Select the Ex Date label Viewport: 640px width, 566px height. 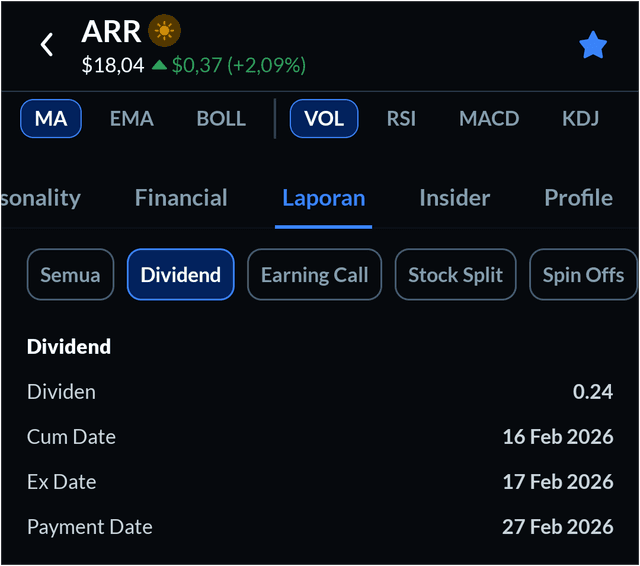coord(62,482)
